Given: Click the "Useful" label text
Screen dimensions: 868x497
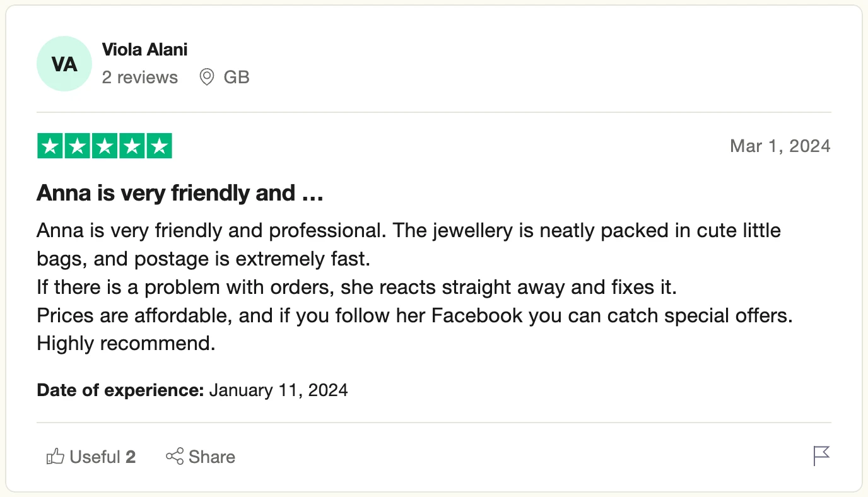Looking at the screenshot, I should (x=95, y=457).
